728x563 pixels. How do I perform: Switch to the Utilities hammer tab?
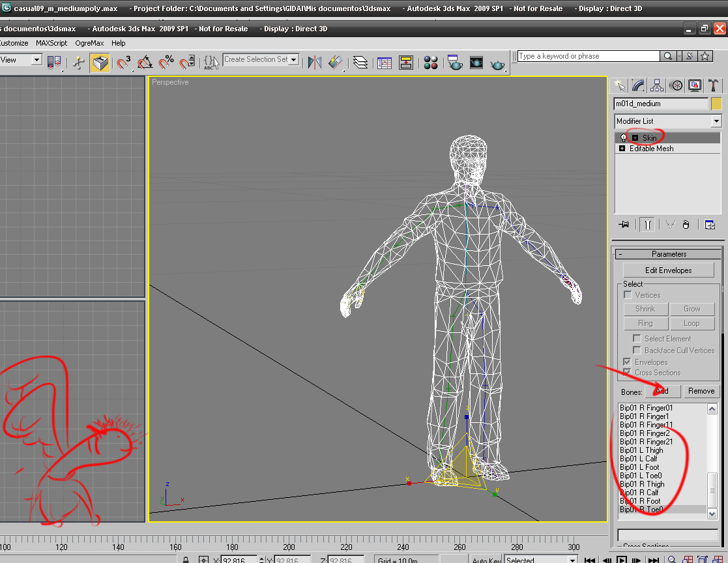point(714,85)
